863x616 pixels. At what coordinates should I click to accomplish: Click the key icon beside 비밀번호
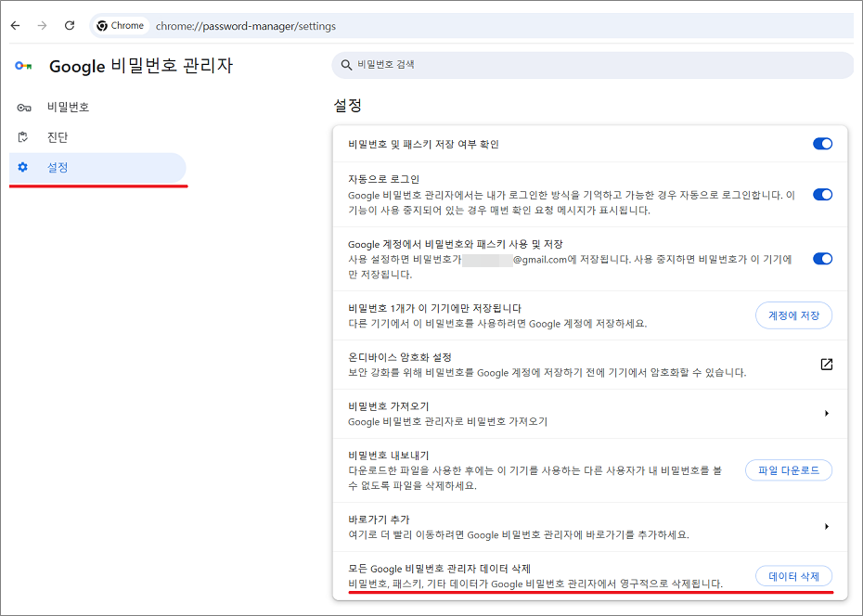coord(24,108)
